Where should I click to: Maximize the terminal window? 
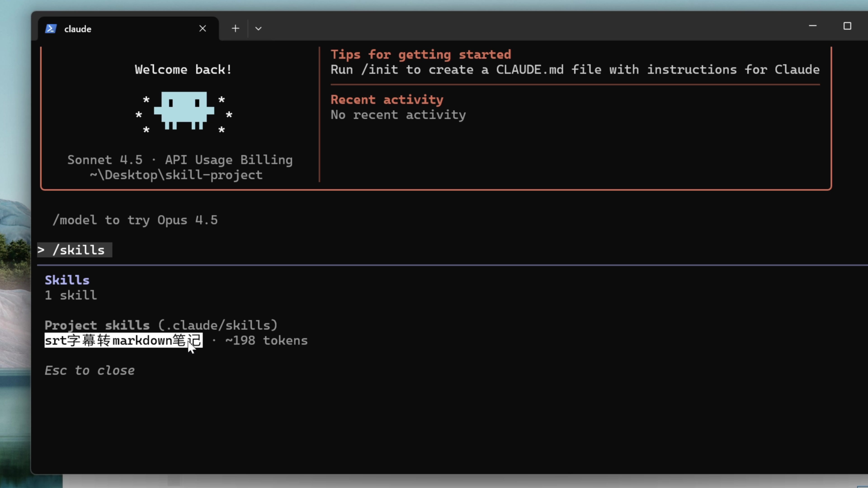click(x=847, y=26)
